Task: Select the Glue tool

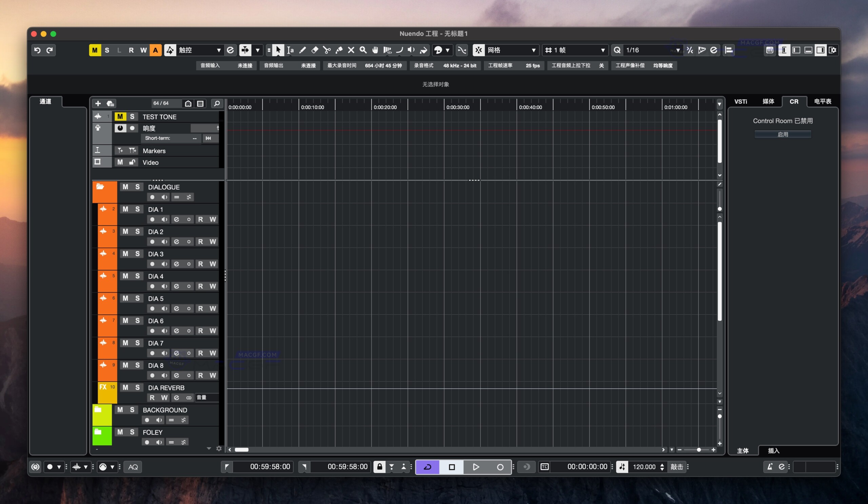Action: (x=339, y=50)
